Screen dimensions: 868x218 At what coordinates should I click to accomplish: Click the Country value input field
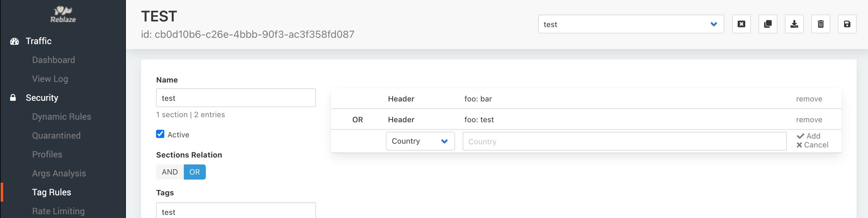624,141
